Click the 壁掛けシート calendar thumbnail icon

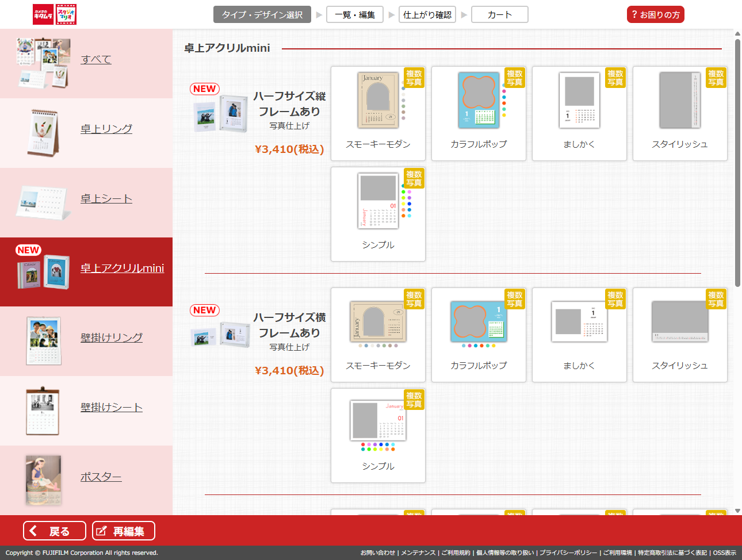click(x=43, y=411)
